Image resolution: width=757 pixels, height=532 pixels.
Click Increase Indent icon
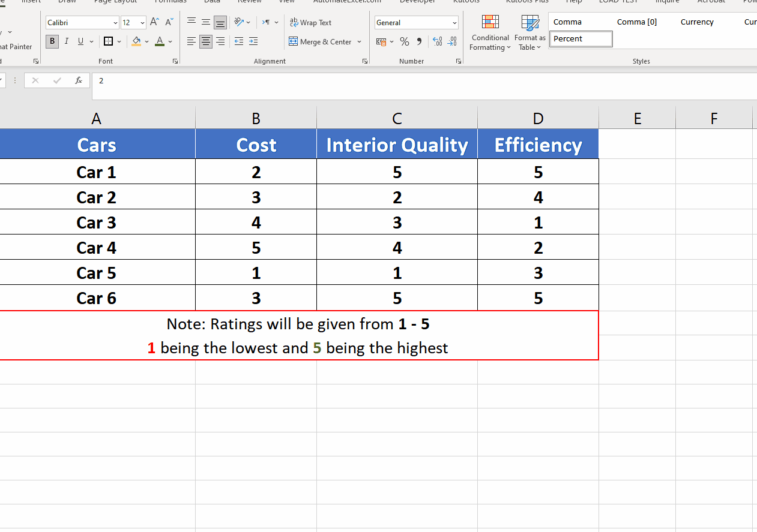253,41
